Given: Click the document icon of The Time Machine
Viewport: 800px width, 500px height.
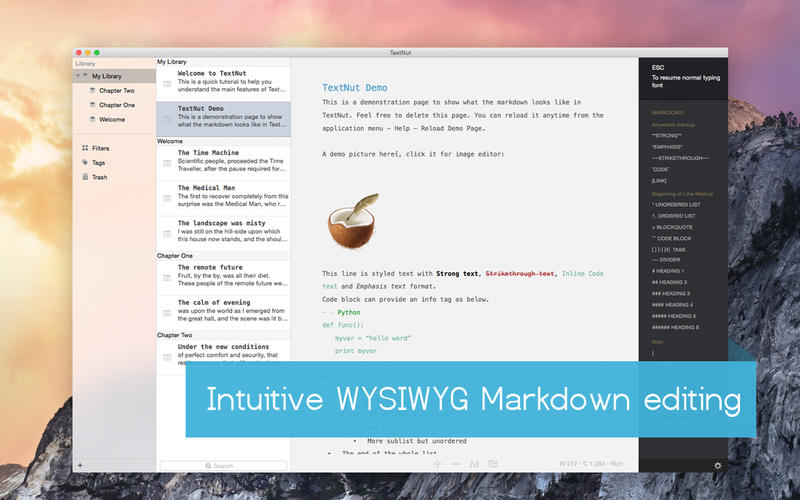Looking at the screenshot, I should 167,163.
